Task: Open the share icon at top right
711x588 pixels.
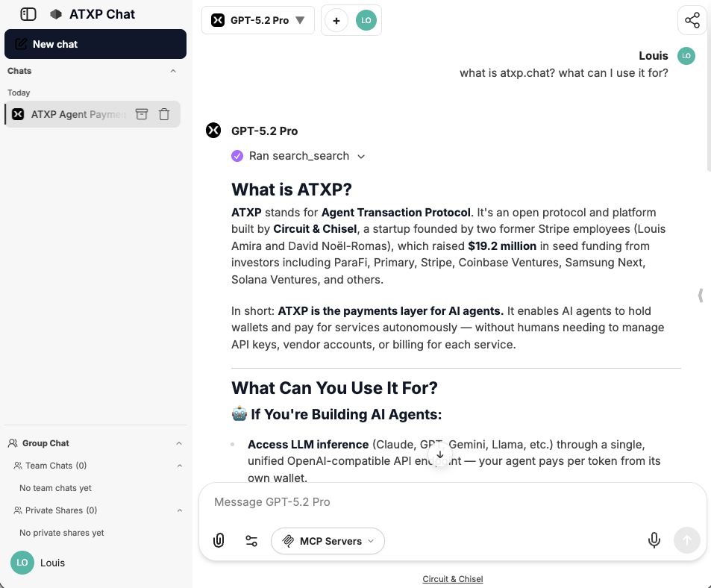Action: [x=691, y=20]
